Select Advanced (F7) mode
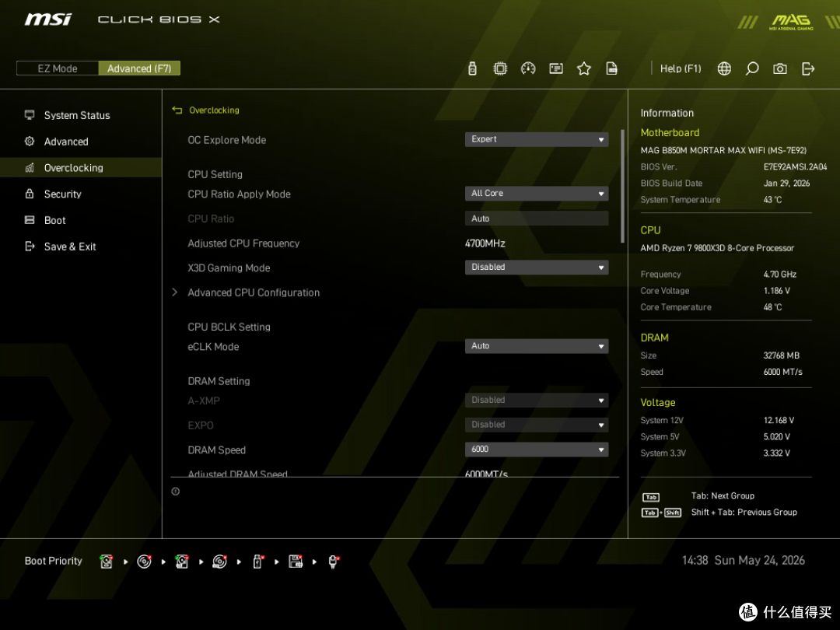 (x=139, y=68)
